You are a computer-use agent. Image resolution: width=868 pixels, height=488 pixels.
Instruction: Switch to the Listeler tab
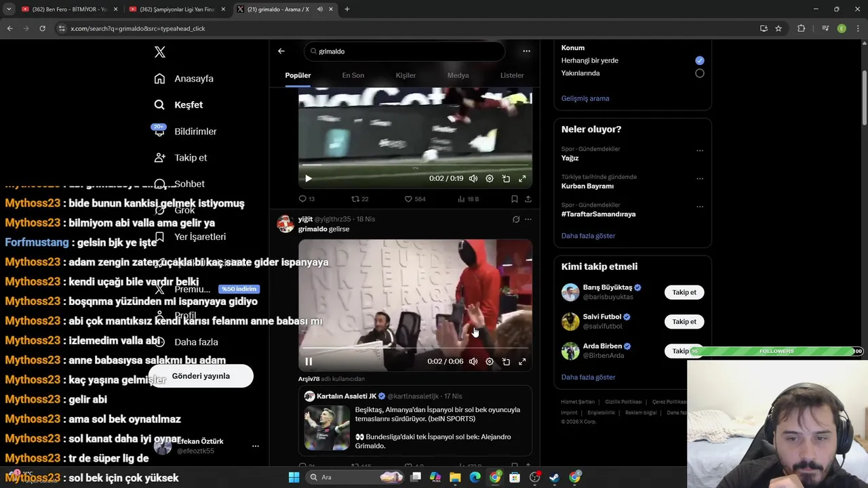[x=512, y=75]
